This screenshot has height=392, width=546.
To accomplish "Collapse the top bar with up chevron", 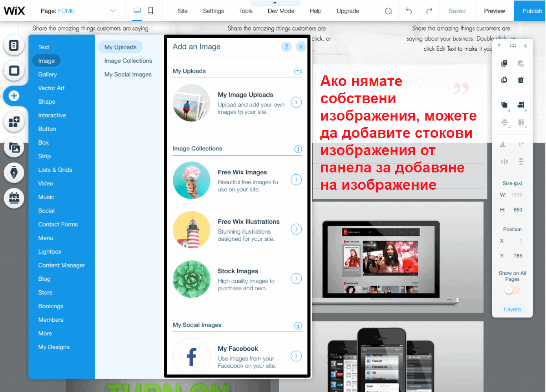I will (275, 3).
